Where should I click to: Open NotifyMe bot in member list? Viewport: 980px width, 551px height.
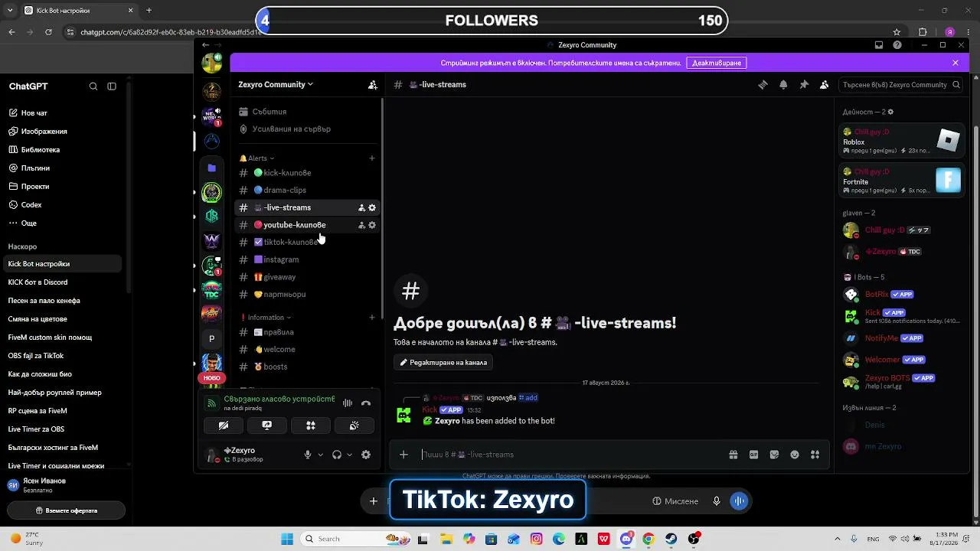tap(901, 338)
